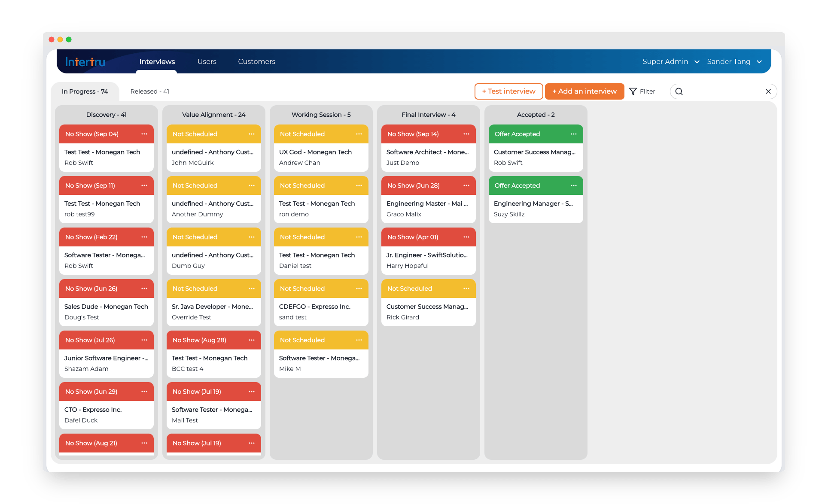The height and width of the screenshot is (504, 828).
Task: Click Add an interview button
Action: [x=584, y=91]
